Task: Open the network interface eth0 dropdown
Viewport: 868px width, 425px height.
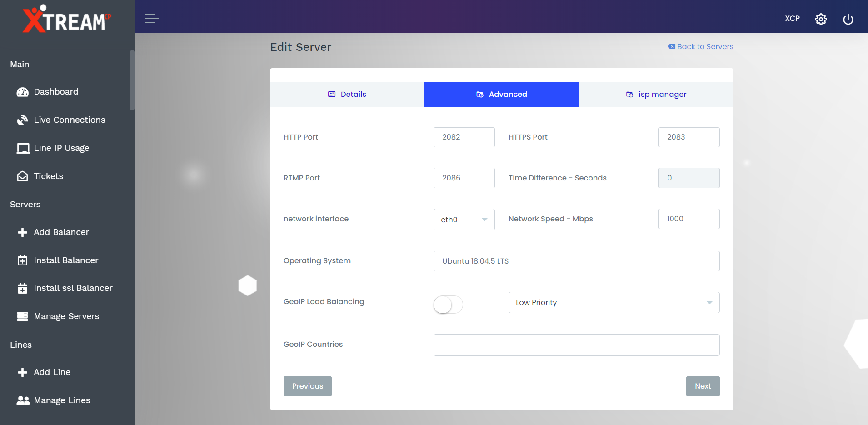Action: coord(464,220)
